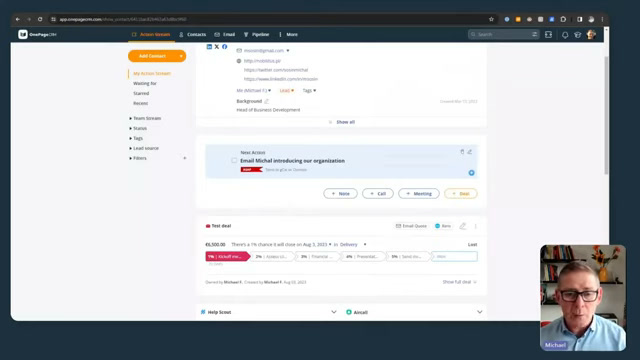Open browser side panel icon
The height and width of the screenshot is (360, 640).
point(580,19)
